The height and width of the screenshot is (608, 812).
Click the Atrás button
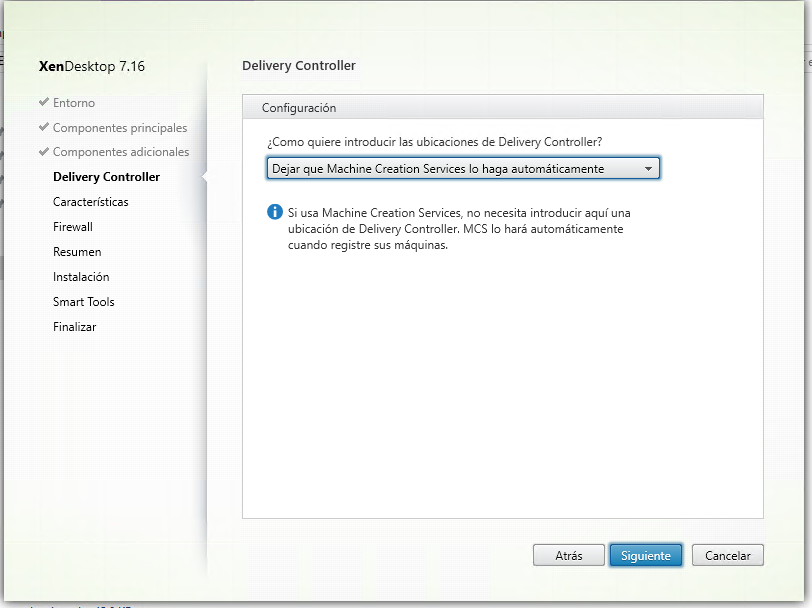coord(569,555)
